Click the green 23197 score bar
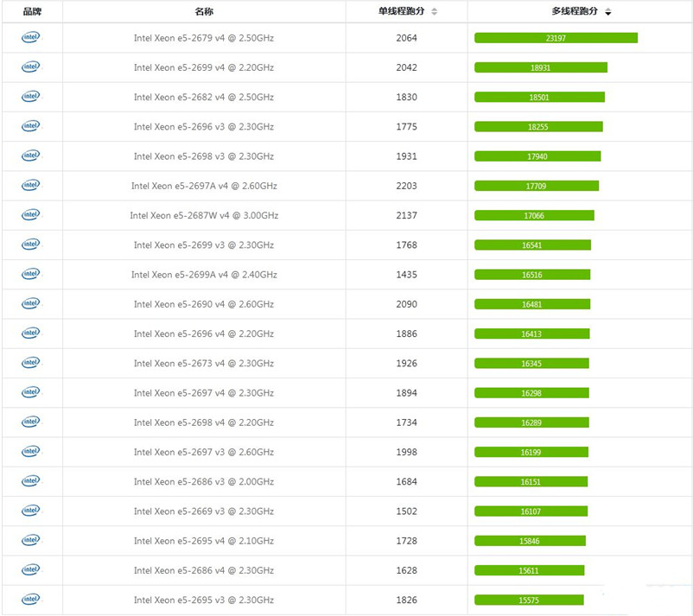The height and width of the screenshot is (616, 693). [556, 38]
